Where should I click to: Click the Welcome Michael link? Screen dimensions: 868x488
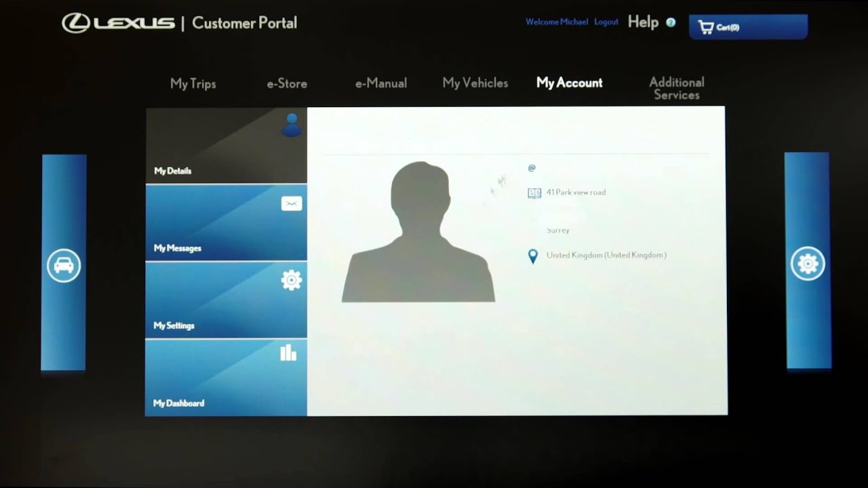(x=557, y=22)
